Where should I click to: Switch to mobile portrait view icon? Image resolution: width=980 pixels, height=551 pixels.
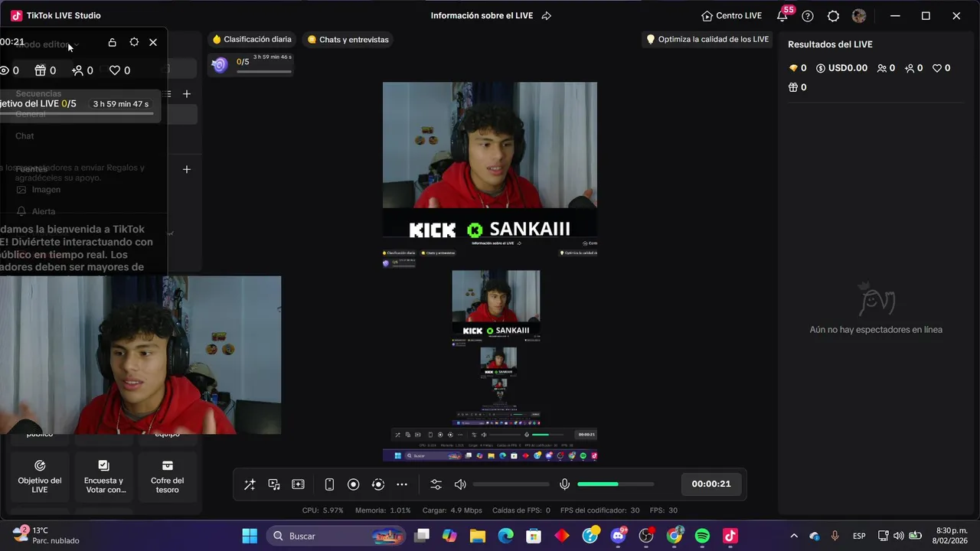click(329, 484)
